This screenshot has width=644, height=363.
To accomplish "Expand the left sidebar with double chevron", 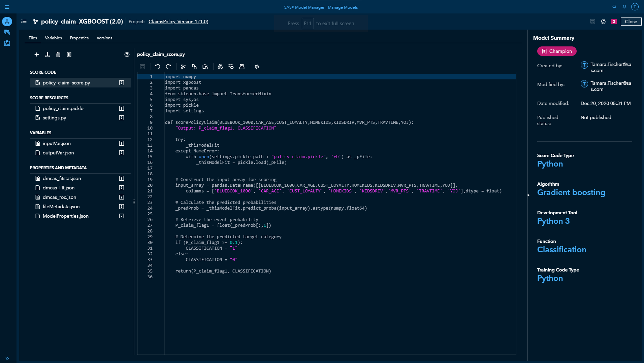I will [7, 359].
